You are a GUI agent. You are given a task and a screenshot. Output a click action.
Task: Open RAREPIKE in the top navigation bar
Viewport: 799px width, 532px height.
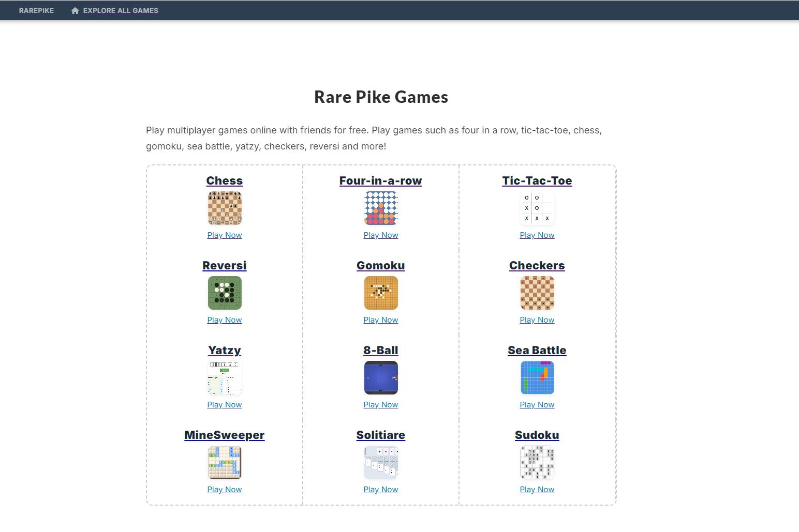[36, 10]
